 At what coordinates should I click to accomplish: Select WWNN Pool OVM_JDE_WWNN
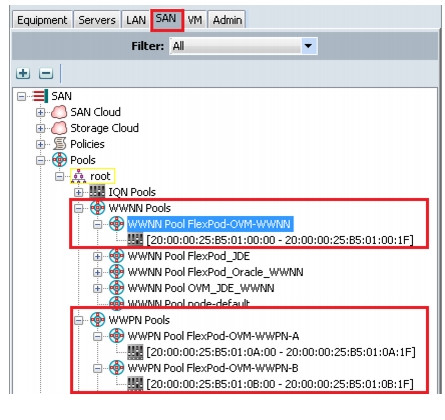click(201, 288)
